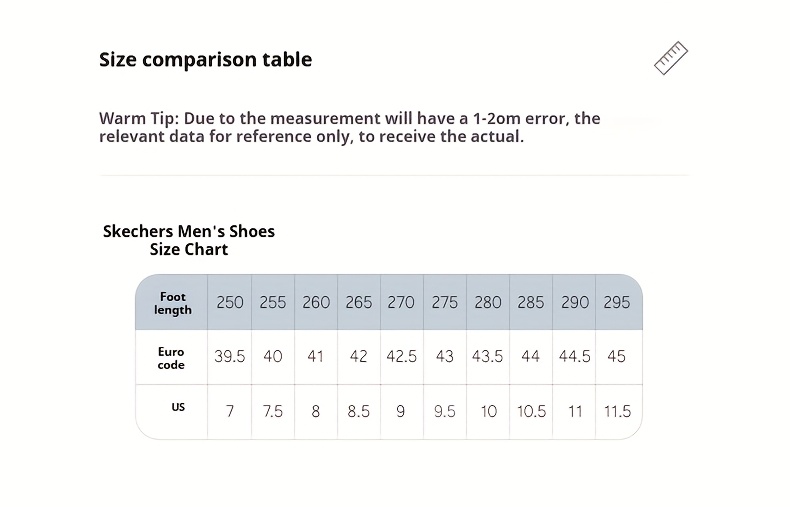Select the Warm Tip notice text
The width and height of the screenshot is (790, 507).
click(x=350, y=127)
